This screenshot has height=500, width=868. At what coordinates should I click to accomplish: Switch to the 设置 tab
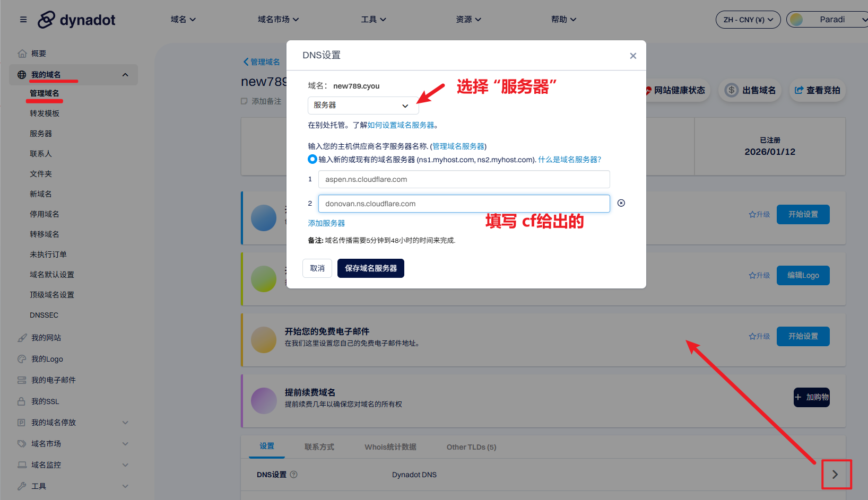(x=267, y=446)
